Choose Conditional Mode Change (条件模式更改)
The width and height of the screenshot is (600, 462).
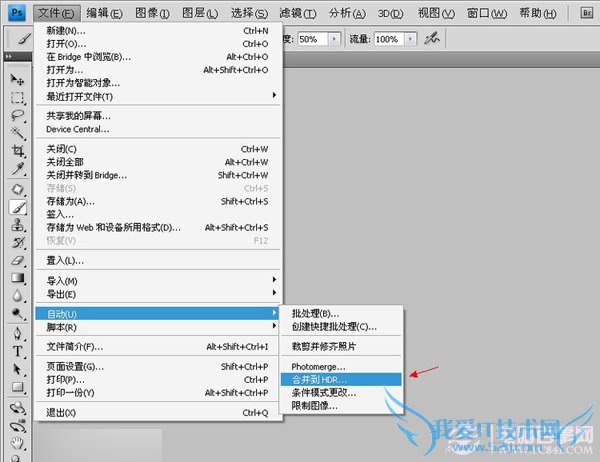(x=341, y=392)
